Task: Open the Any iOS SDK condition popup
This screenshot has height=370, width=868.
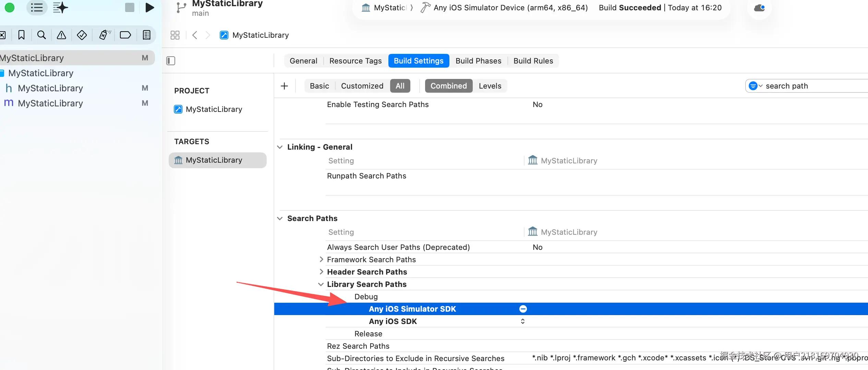Action: click(522, 321)
